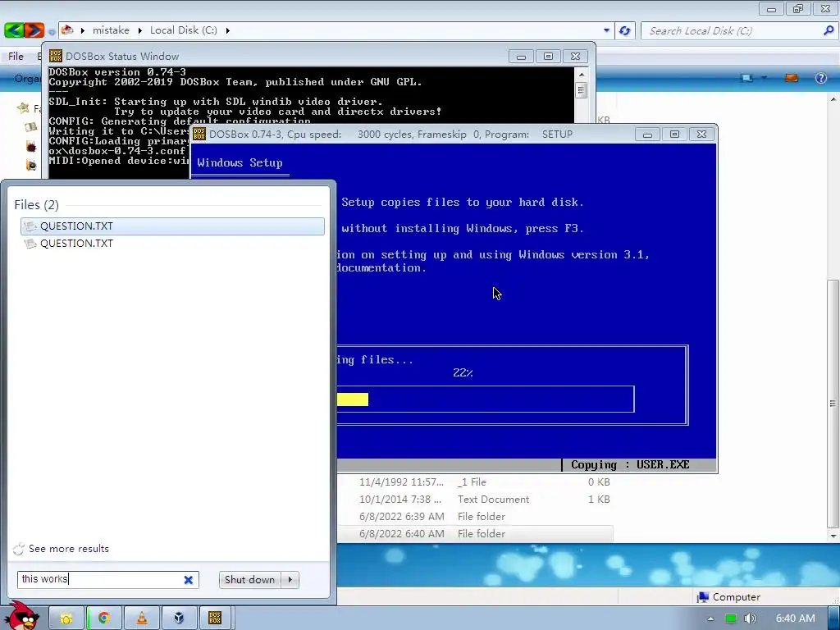Click the Copying : USER.EXE status text
This screenshot has width=840, height=630.
tap(630, 464)
